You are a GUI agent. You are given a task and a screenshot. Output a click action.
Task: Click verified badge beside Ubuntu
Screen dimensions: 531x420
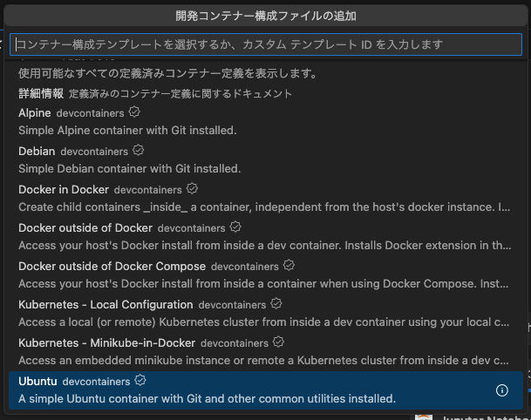140,380
